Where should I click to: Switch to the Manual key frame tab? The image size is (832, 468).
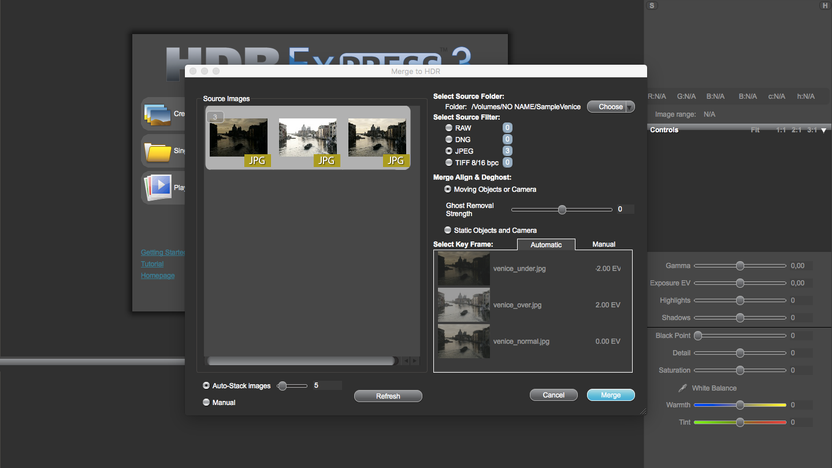pos(603,244)
